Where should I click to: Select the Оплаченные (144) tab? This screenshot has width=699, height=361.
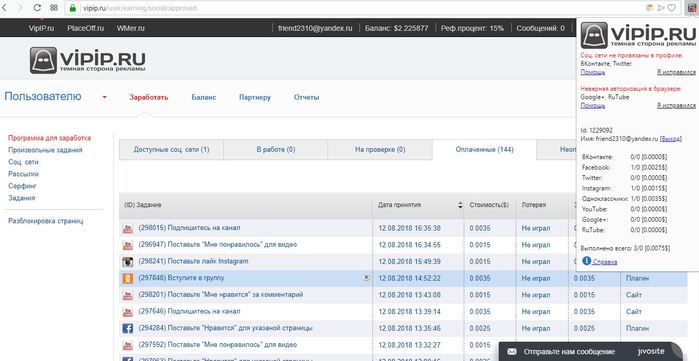tap(484, 150)
